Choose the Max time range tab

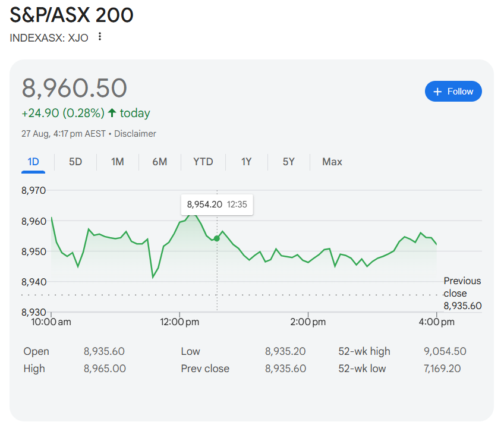click(x=332, y=162)
